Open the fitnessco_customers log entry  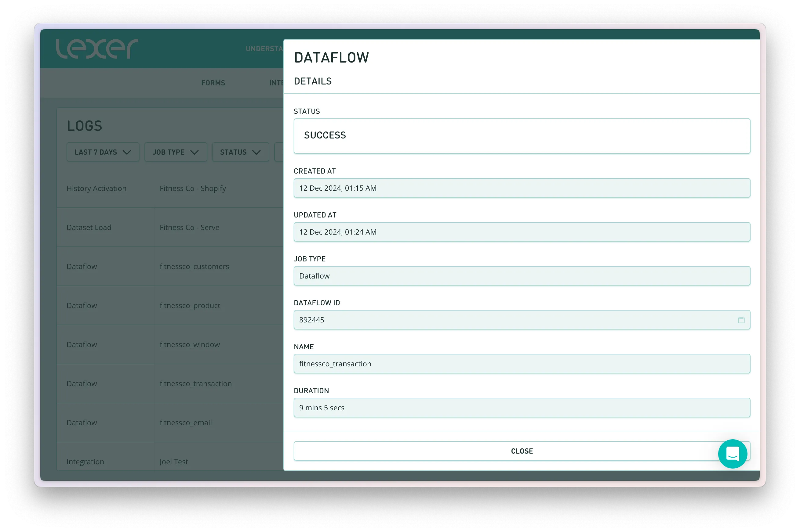point(194,267)
